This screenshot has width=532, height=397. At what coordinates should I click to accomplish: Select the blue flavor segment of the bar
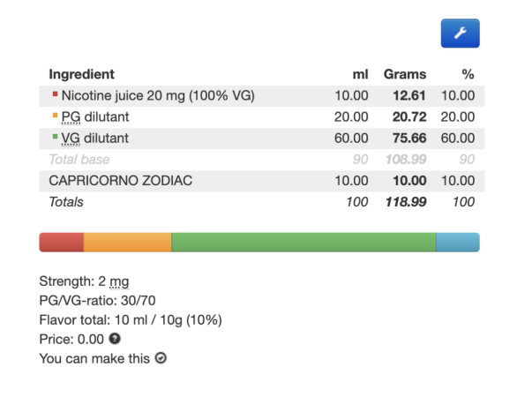(458, 243)
